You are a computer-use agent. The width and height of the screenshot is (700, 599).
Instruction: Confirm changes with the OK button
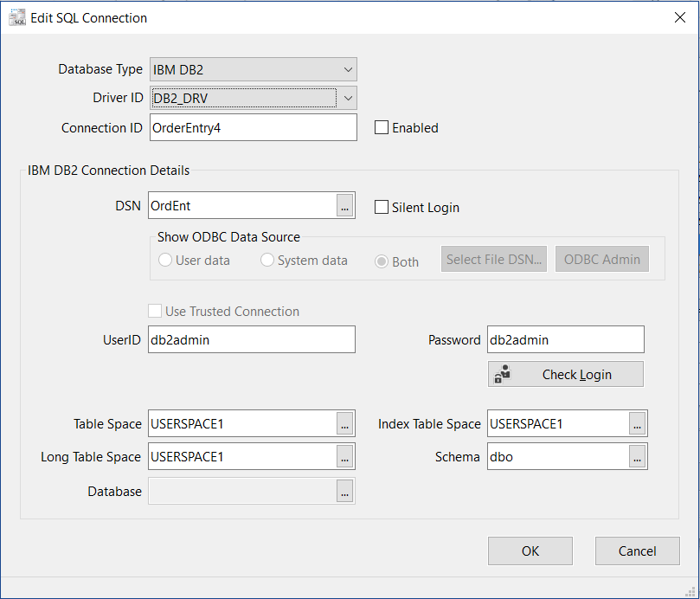click(530, 551)
